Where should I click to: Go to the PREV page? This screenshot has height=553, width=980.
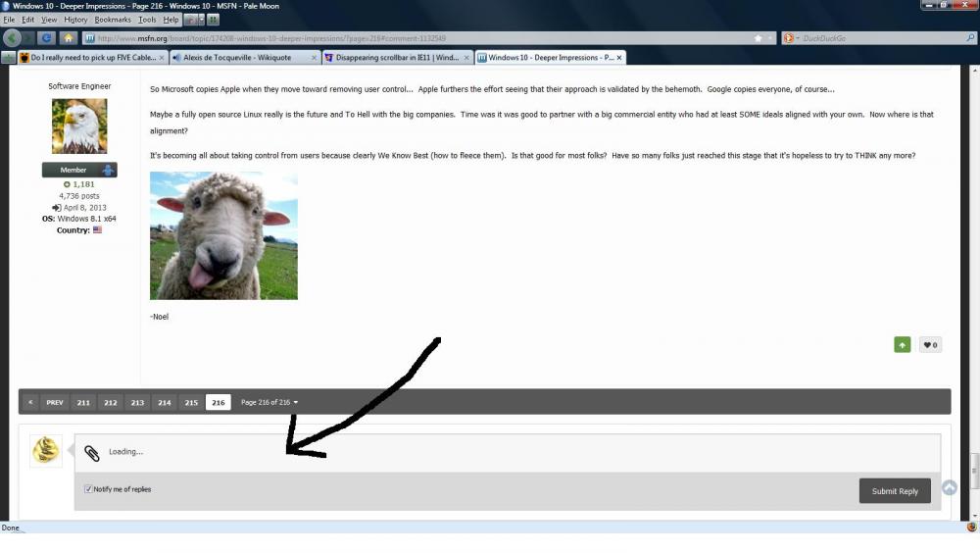(54, 402)
